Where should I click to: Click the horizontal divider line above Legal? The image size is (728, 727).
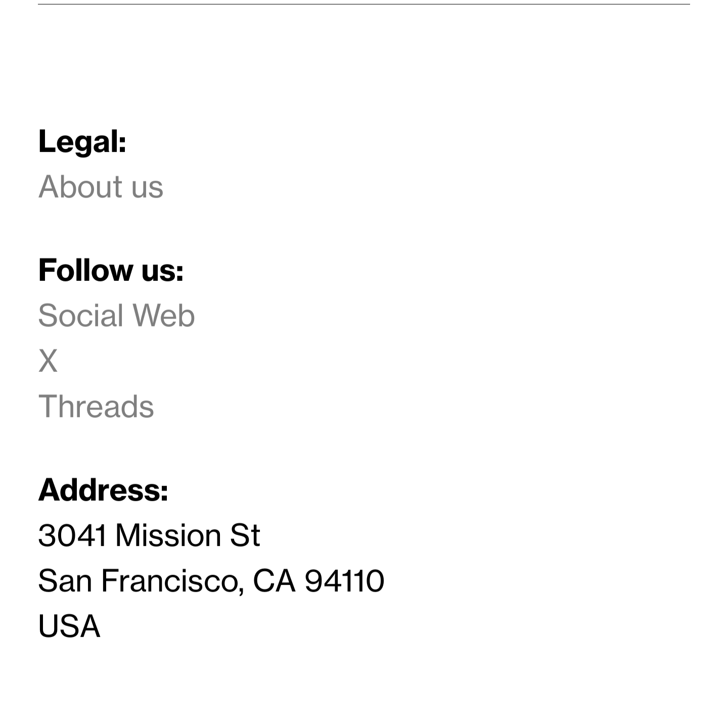pos(364,4)
